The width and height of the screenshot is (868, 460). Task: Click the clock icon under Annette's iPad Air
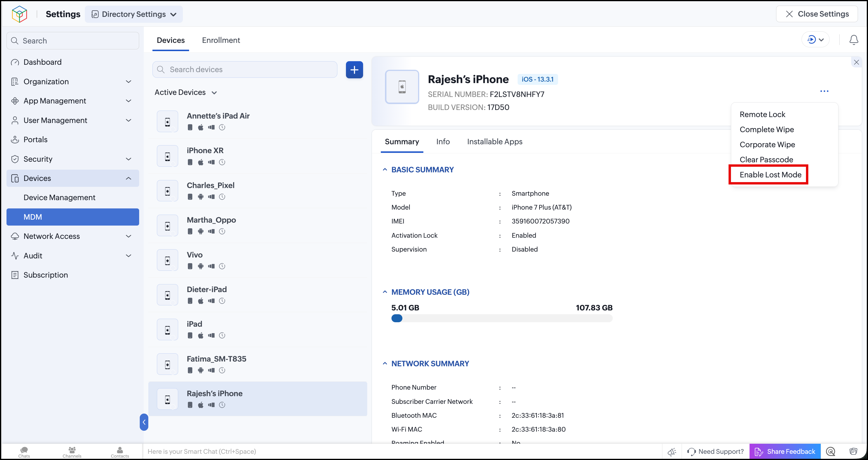(222, 127)
